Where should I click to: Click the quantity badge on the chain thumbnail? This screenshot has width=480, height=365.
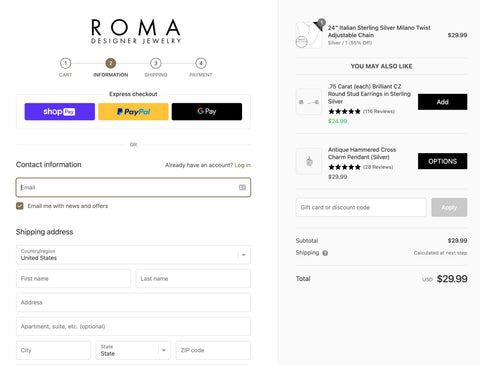[x=321, y=23]
